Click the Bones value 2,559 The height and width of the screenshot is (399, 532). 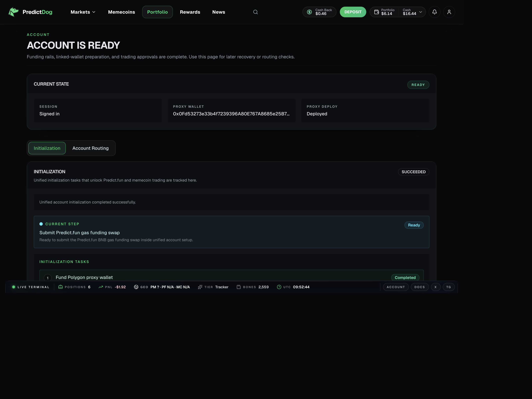pos(263,287)
